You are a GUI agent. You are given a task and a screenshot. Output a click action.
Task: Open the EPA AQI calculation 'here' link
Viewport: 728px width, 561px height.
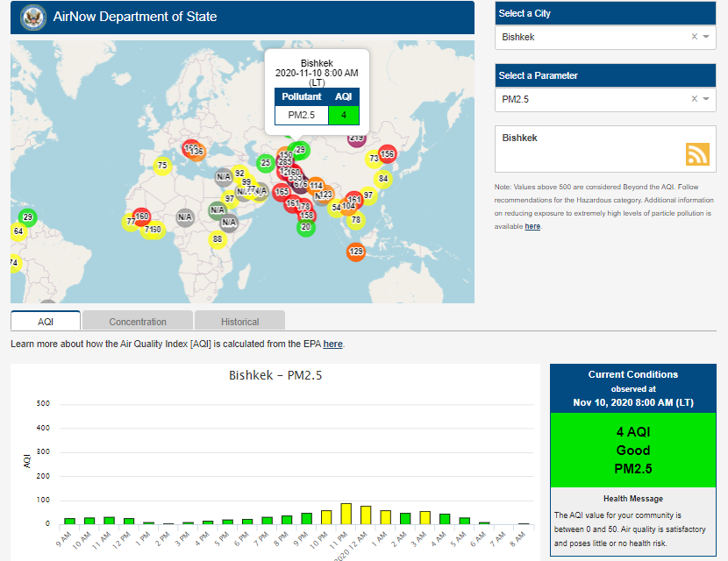coord(332,344)
